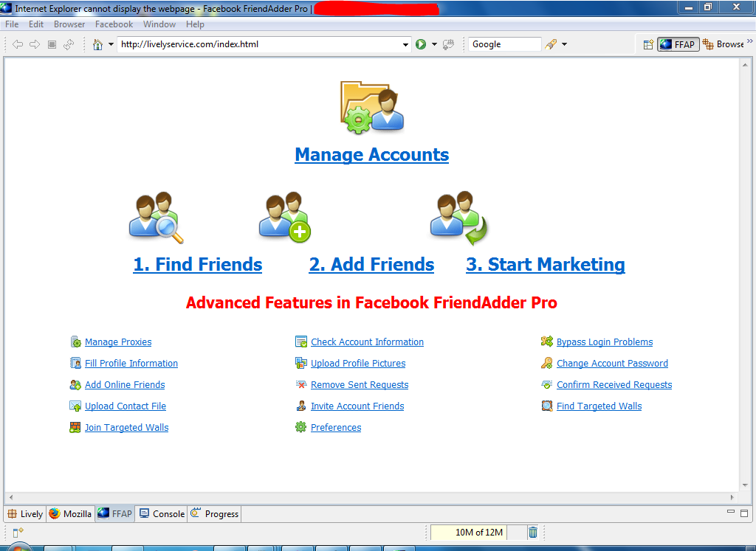Click the Stop loading button
The image size is (756, 551).
tap(52, 44)
